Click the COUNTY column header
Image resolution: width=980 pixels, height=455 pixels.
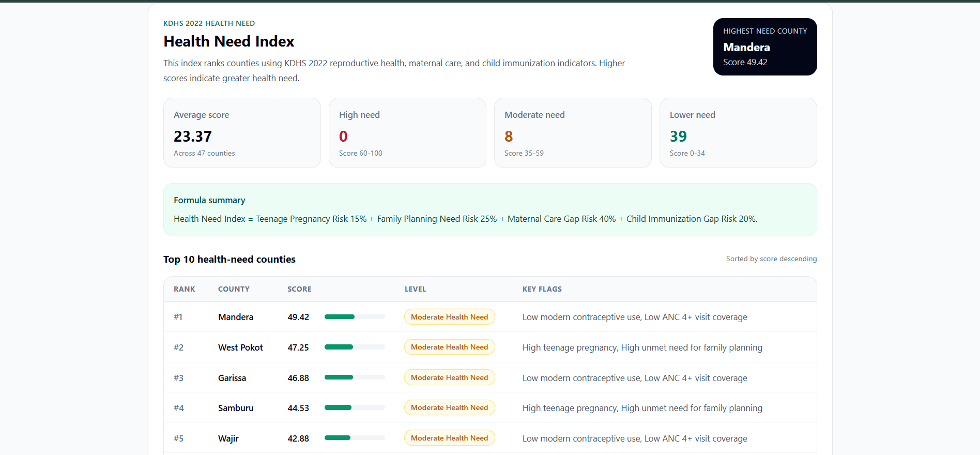click(x=234, y=289)
